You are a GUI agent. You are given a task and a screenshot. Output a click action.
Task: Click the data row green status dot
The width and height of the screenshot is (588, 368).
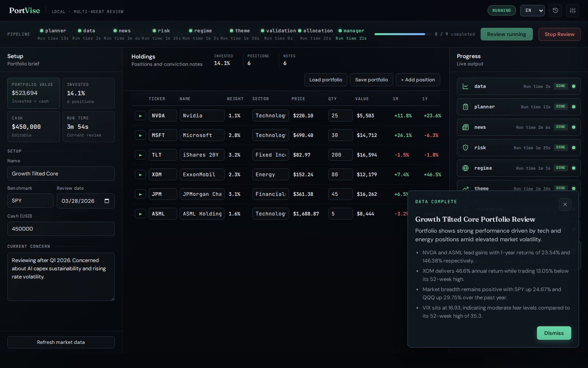574,86
